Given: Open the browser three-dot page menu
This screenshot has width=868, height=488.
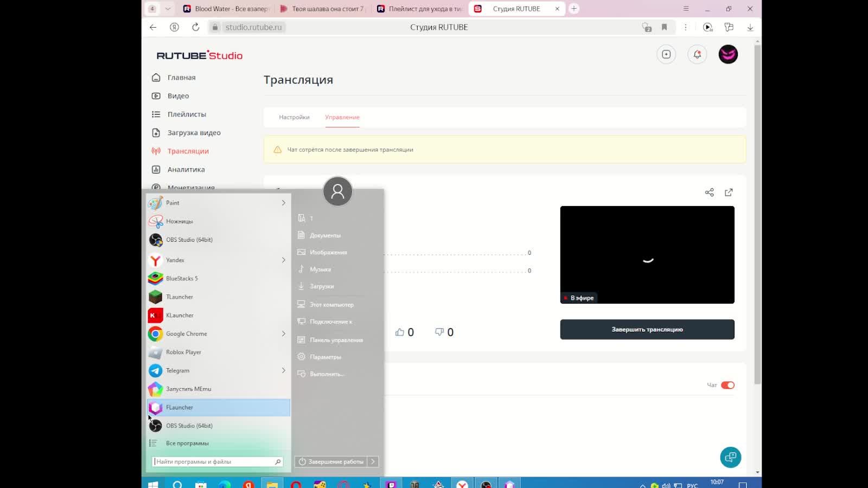Looking at the screenshot, I should (x=686, y=27).
